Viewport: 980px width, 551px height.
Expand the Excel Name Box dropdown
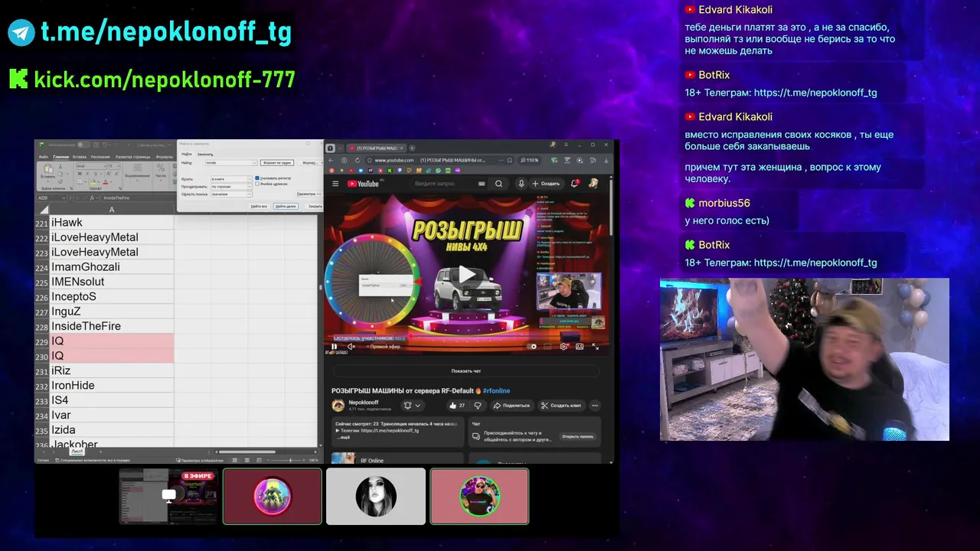64,198
